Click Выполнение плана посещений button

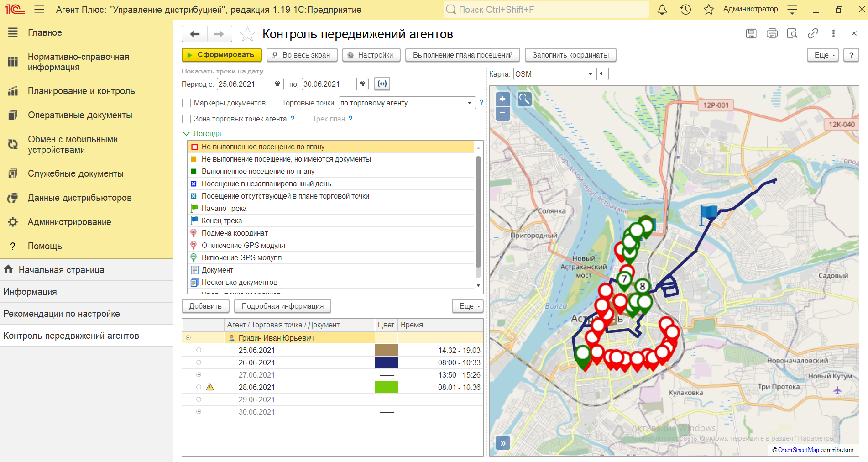tap(463, 55)
